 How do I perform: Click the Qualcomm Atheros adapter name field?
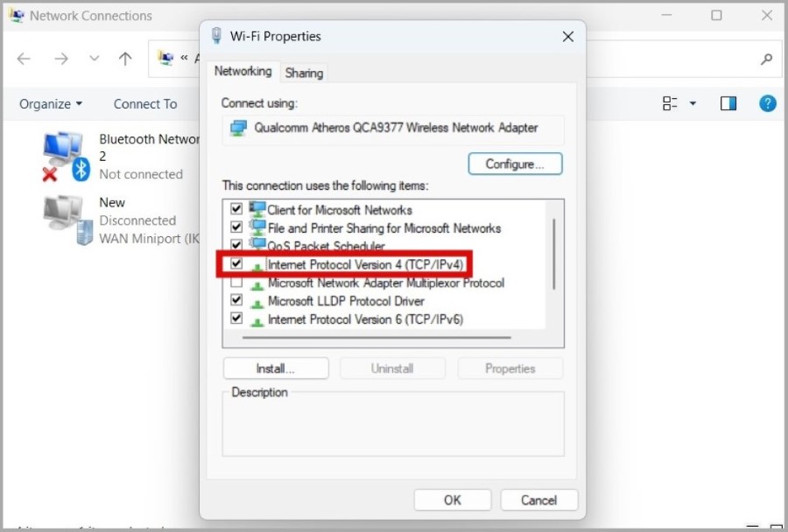(393, 129)
